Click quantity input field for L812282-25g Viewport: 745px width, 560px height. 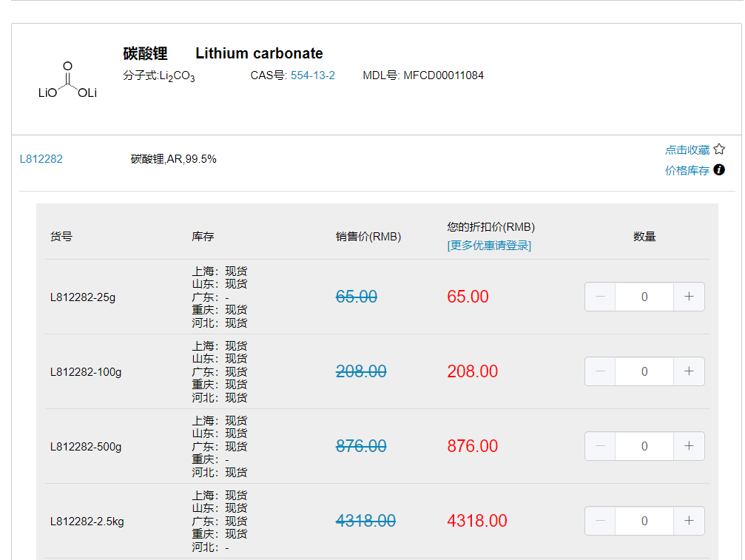coord(644,296)
